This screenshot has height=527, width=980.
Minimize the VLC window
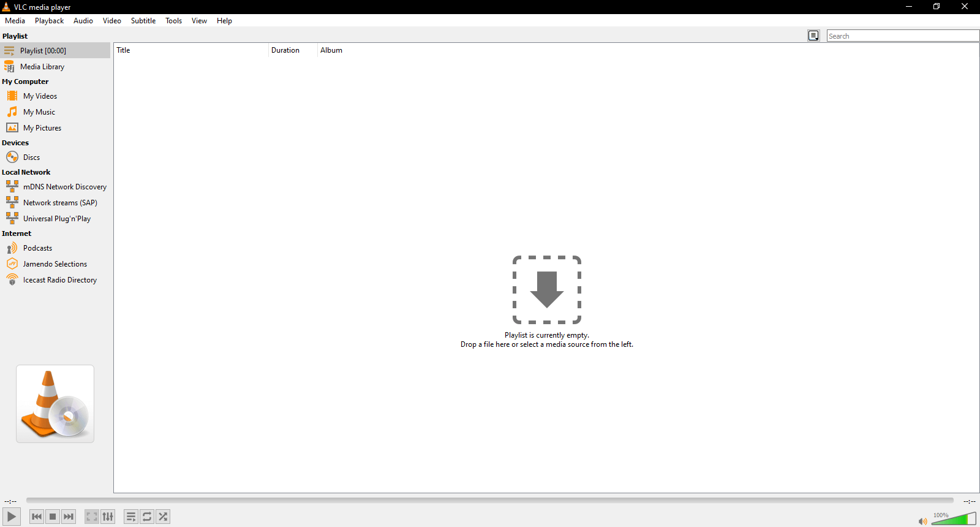point(909,7)
